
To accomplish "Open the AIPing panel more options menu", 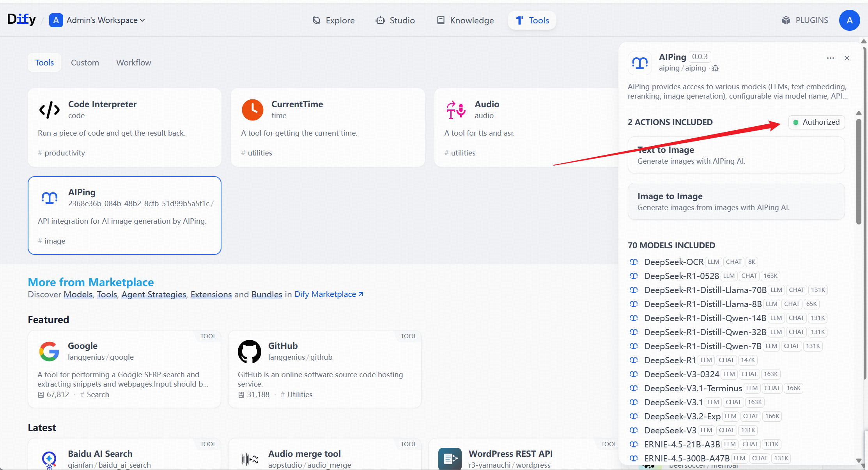I will pos(830,58).
